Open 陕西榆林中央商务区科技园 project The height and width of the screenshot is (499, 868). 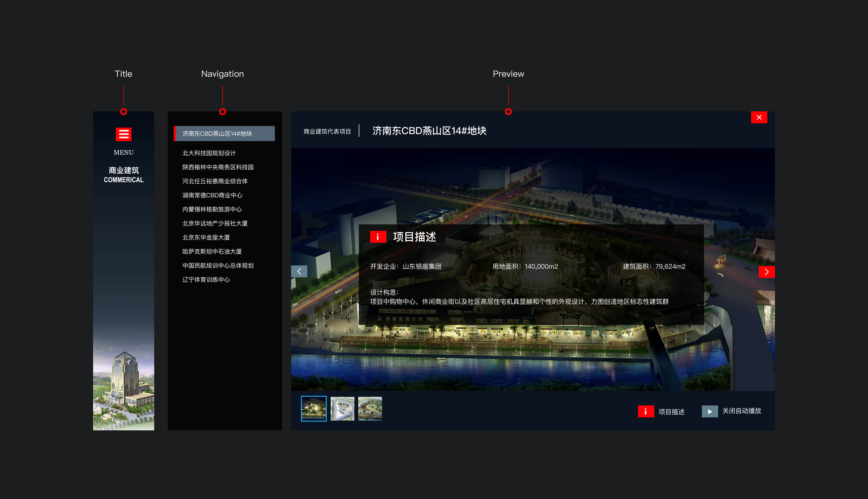[x=218, y=167]
